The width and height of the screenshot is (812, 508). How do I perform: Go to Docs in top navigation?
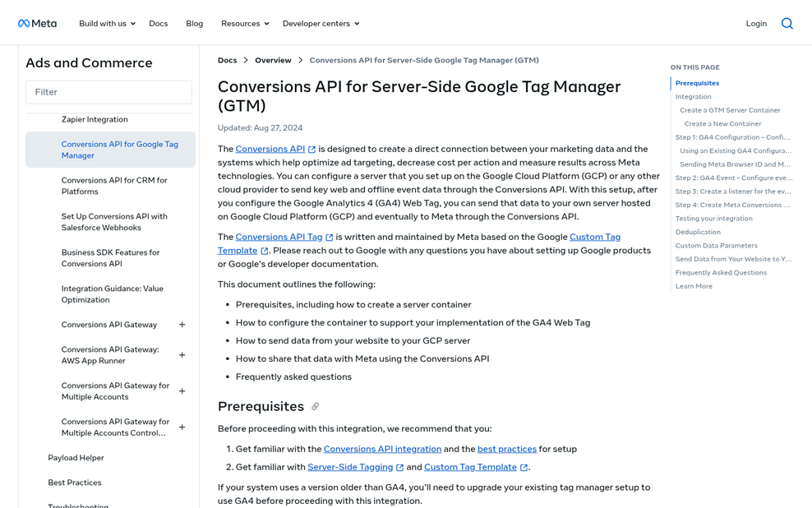tap(159, 23)
